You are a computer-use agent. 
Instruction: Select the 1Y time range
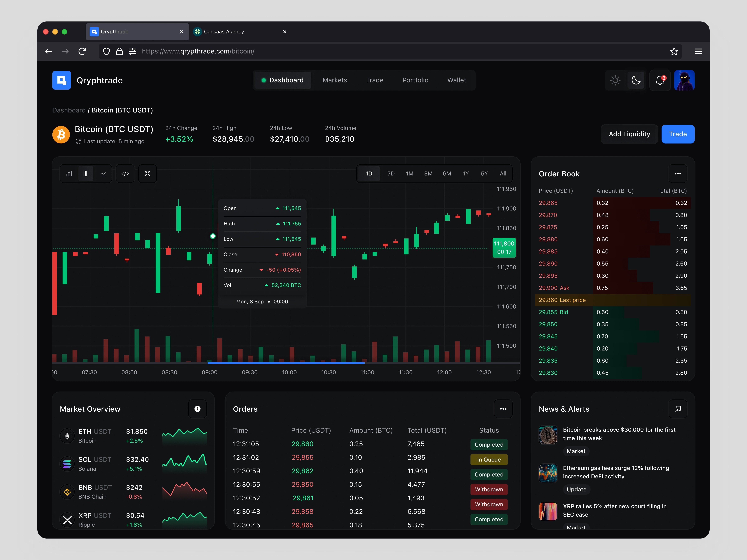(x=465, y=173)
